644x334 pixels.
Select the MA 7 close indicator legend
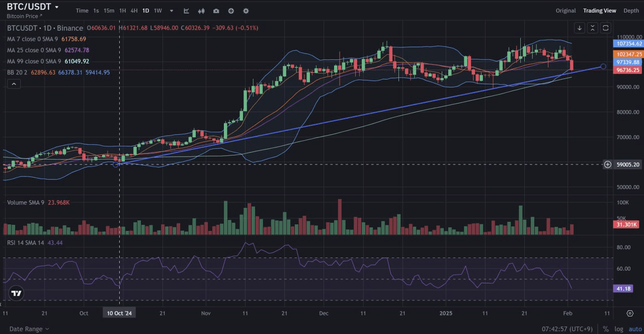33,39
